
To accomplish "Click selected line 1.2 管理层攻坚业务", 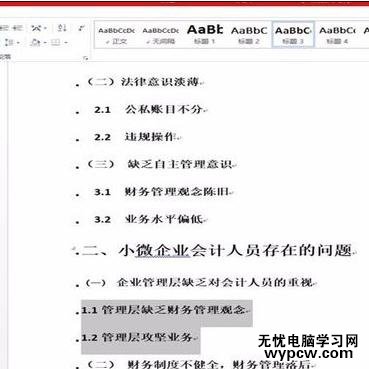I will (x=138, y=338).
